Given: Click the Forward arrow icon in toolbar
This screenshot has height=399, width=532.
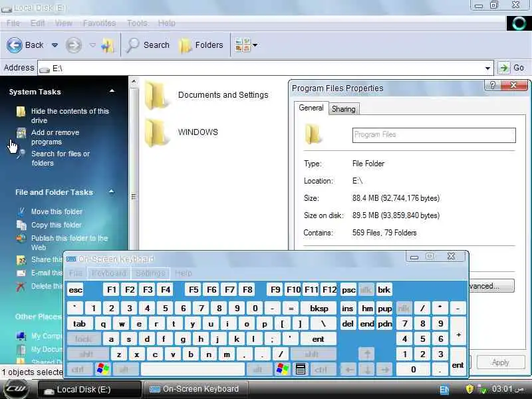Looking at the screenshot, I should (74, 45).
